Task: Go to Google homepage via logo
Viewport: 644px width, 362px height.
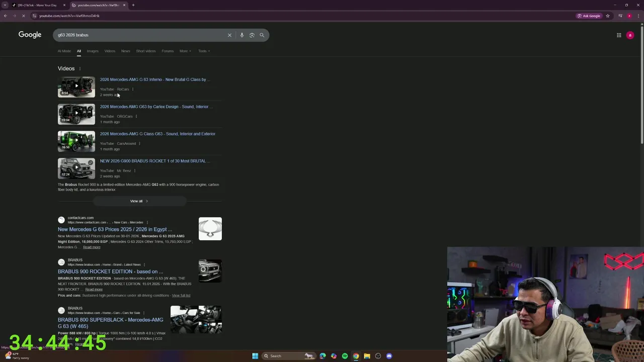Action: [x=30, y=35]
